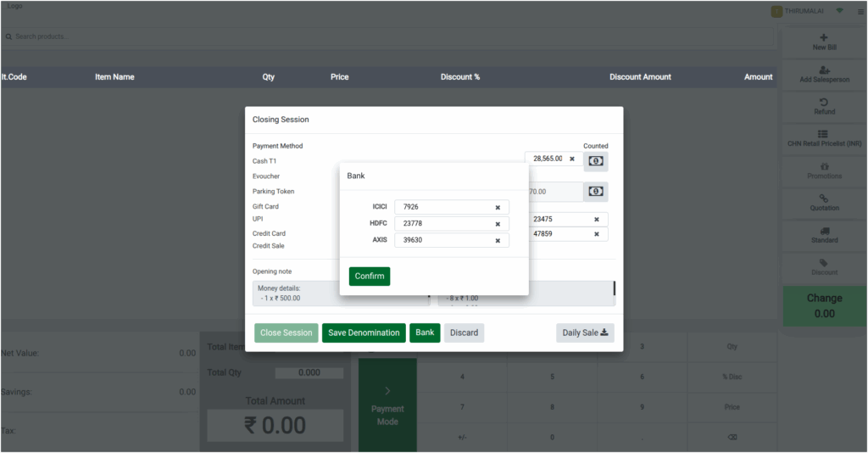
Task: Focus the Search products field
Action: (387, 36)
